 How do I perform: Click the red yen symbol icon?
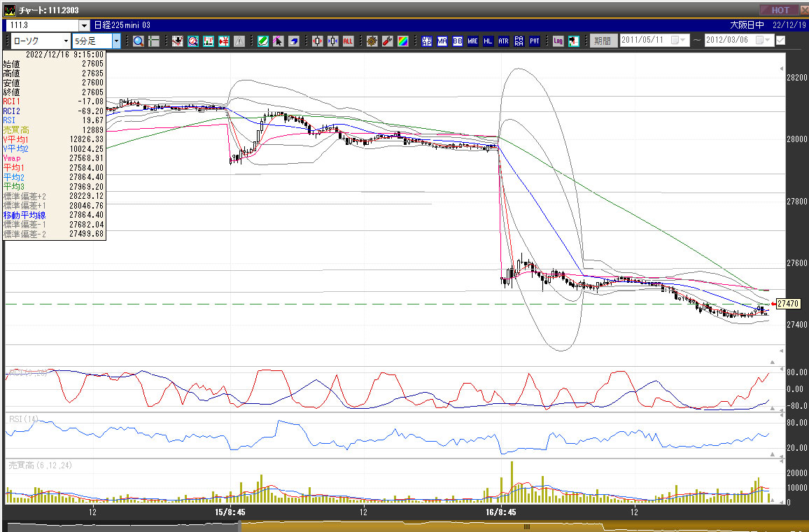tap(224, 41)
